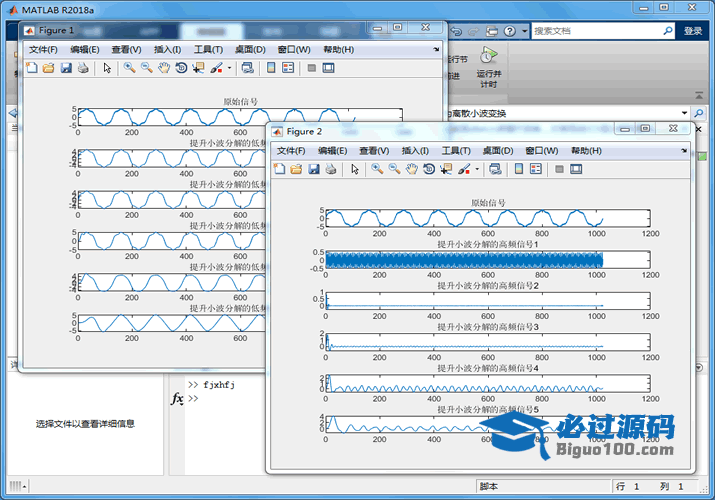The height and width of the screenshot is (500, 715).
Task: Select Data Cursor tool in Figure 1
Action: [x=198, y=68]
